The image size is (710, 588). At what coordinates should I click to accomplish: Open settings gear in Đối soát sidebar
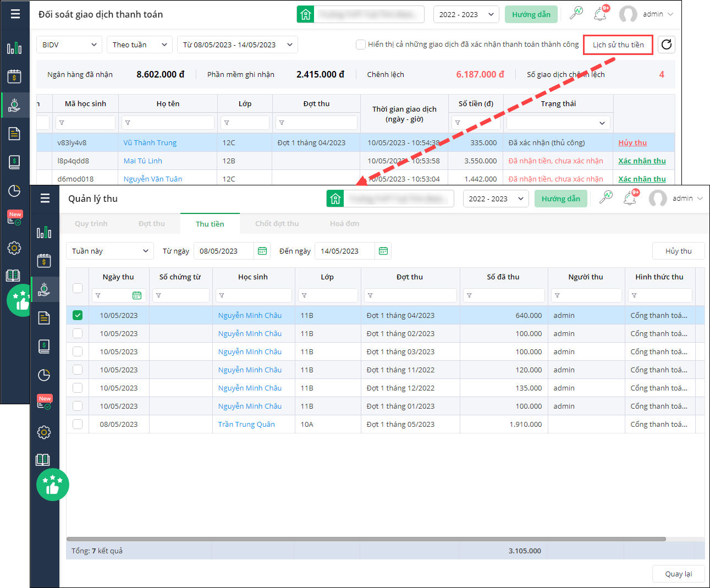pos(14,248)
